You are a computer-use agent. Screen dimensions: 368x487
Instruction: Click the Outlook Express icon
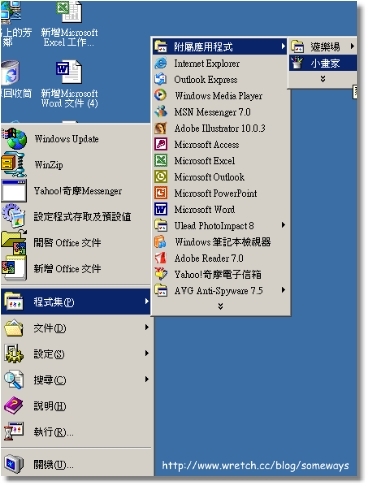tap(161, 79)
